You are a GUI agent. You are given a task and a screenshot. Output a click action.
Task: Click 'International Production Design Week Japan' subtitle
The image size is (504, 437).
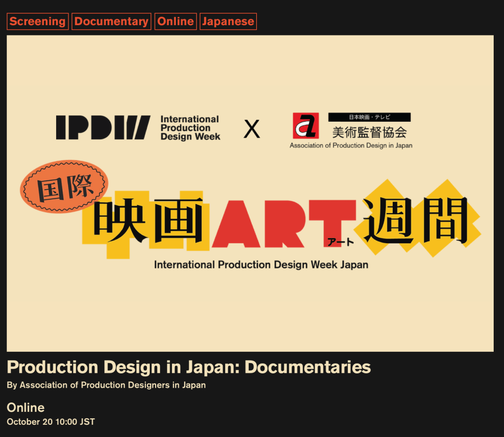pyautogui.click(x=261, y=265)
